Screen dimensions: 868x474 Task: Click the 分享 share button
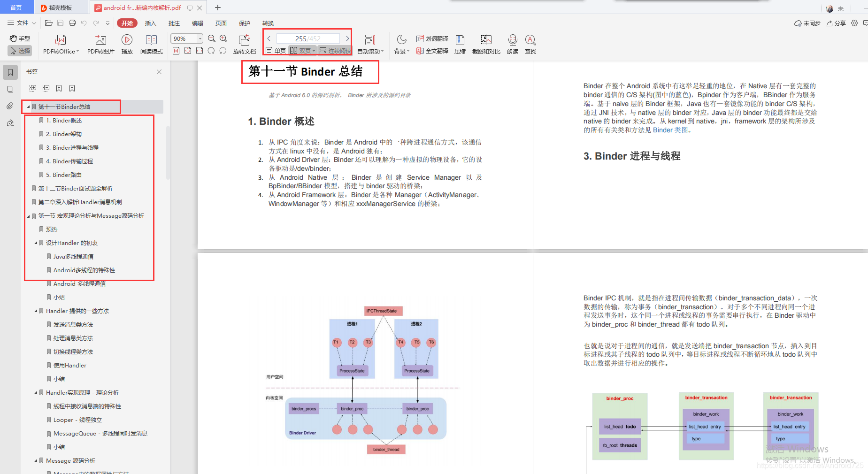point(836,23)
